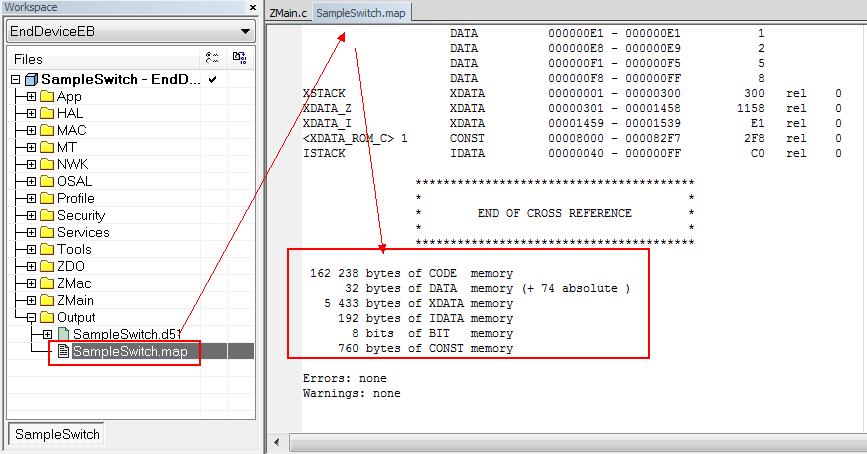Click the Profile folder icon
This screenshot has width=867, height=454.
click(x=47, y=199)
